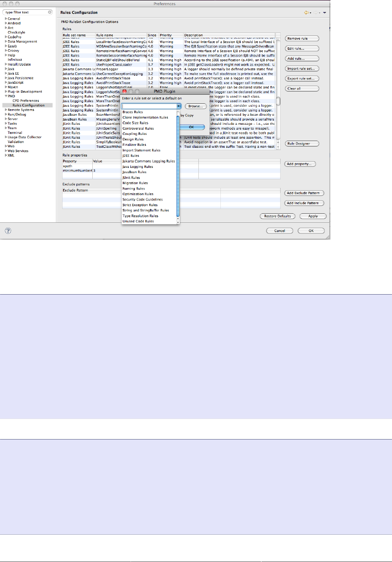Select the UseCorrectExceptionLogging rule row

[169, 74]
